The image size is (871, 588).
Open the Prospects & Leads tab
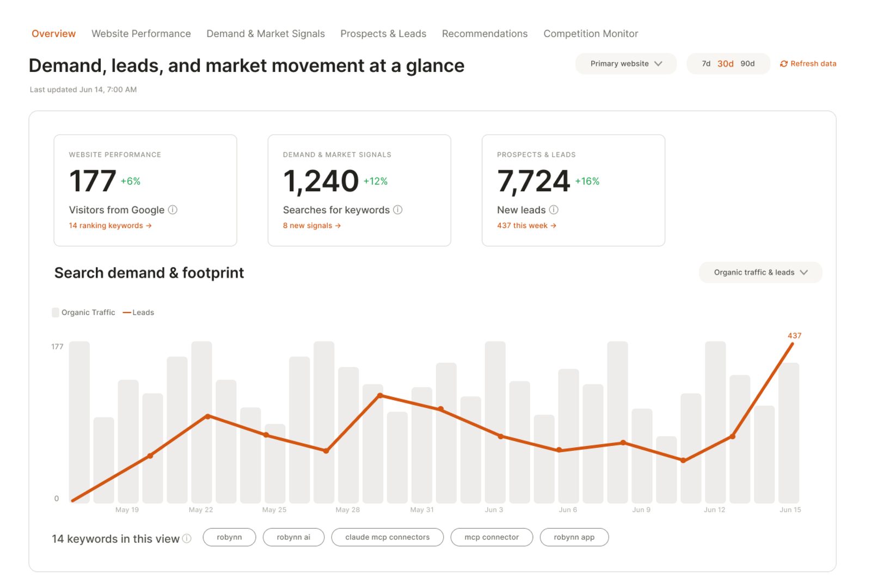click(x=383, y=34)
